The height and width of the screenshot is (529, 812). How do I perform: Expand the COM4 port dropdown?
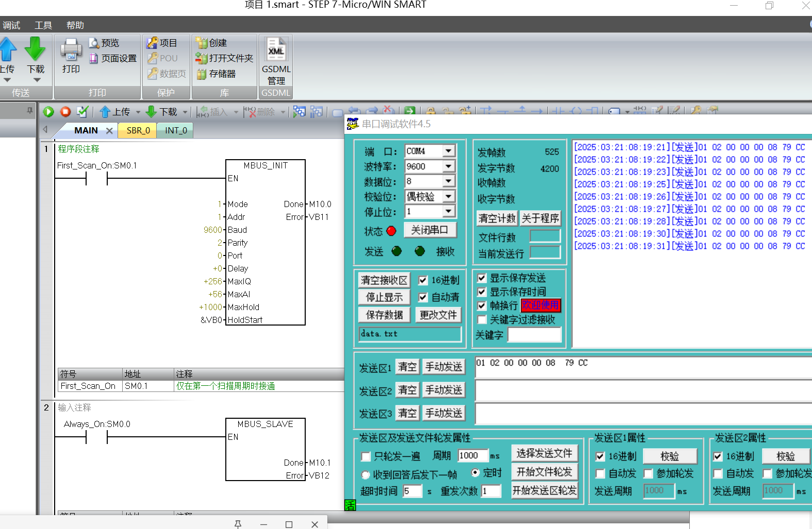[448, 151]
